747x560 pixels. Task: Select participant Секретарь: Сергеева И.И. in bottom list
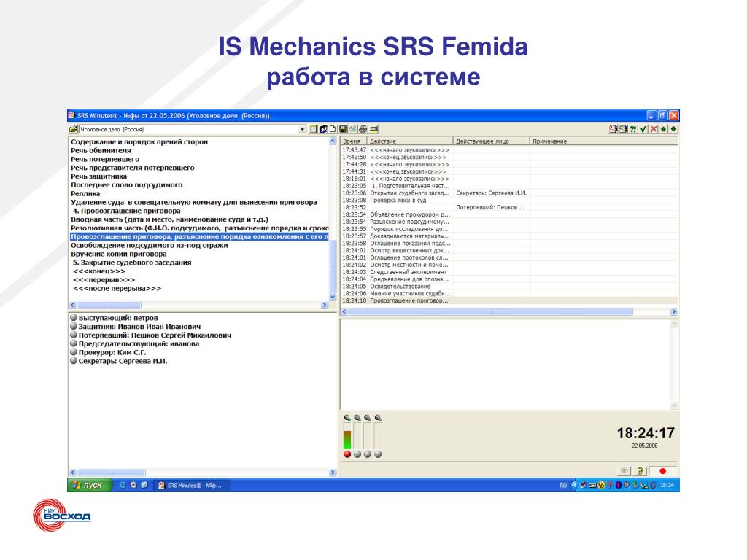119,361
